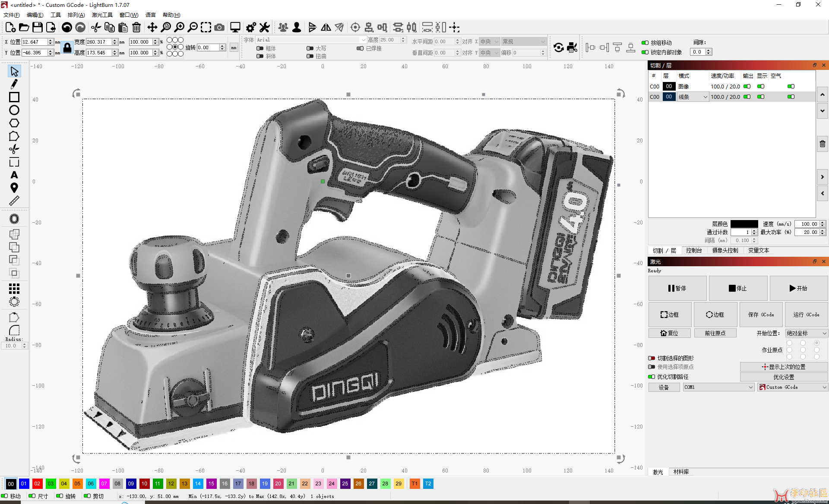Switch to the 材料库 tab
Screen dimensions: 829x504
click(x=681, y=472)
